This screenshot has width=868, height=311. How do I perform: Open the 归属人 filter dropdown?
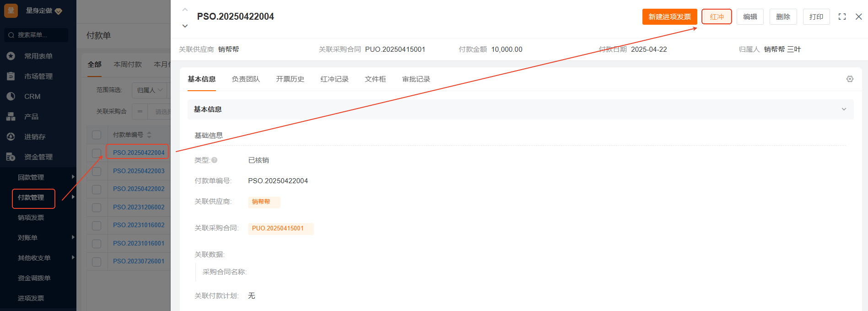[150, 90]
